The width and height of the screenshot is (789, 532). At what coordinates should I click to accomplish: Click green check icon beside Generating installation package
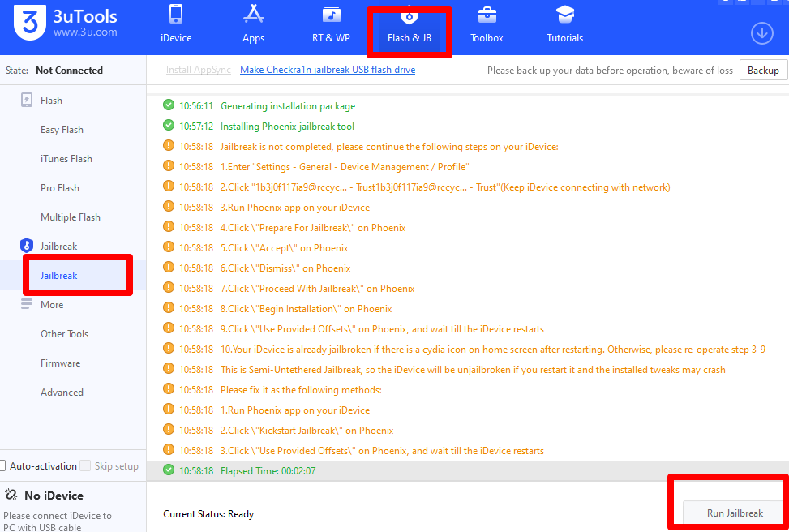pos(169,105)
